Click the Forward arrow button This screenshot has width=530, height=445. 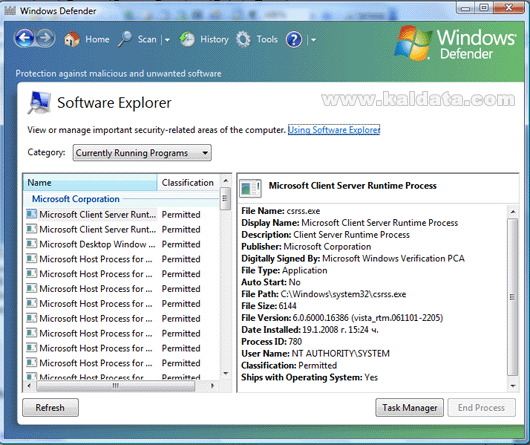click(45, 38)
